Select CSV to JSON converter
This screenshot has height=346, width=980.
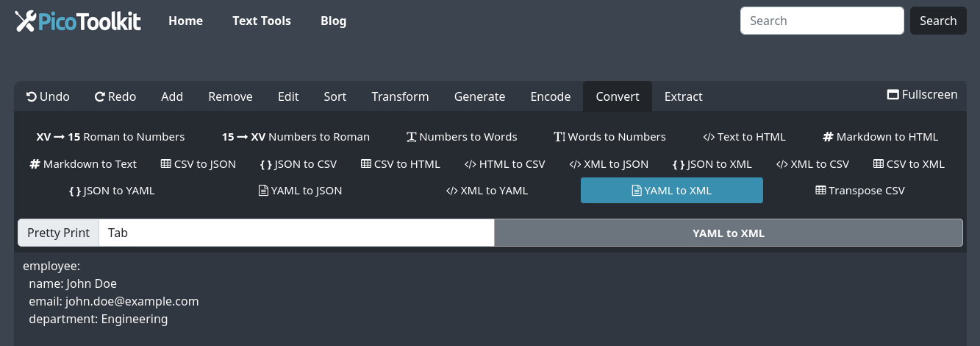coord(198,164)
